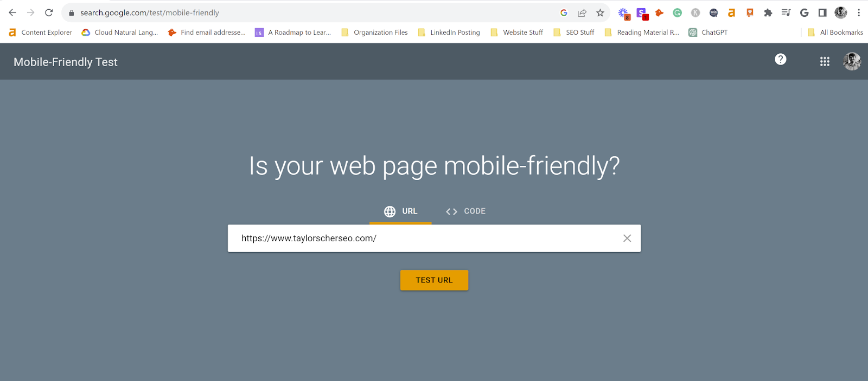Bookmark this tab with the star
Viewport: 868px width, 381px height.
(600, 12)
